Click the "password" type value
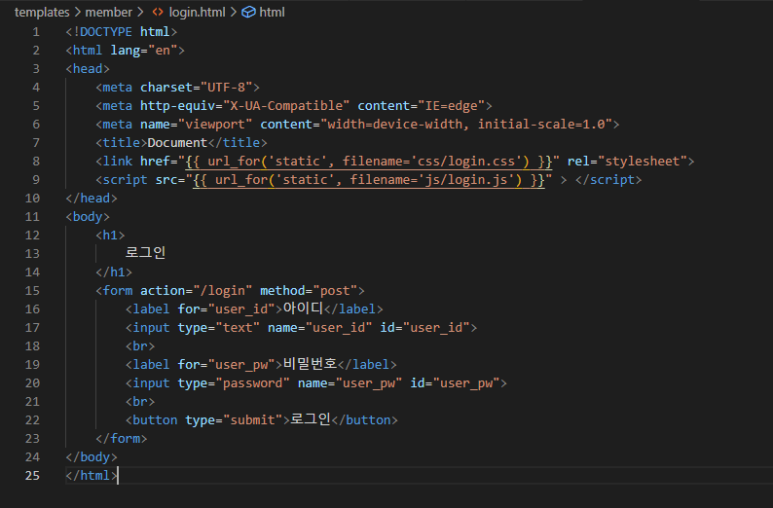Viewport: 773px width, 508px height. tap(252, 383)
